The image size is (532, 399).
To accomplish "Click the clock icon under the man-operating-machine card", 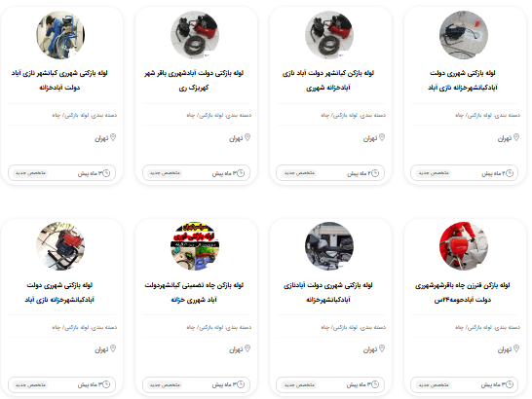I will tap(106, 173).
